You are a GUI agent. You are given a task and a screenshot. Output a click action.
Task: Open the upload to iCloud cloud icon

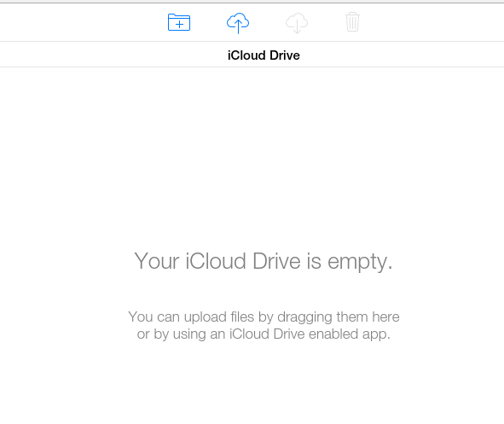click(238, 23)
